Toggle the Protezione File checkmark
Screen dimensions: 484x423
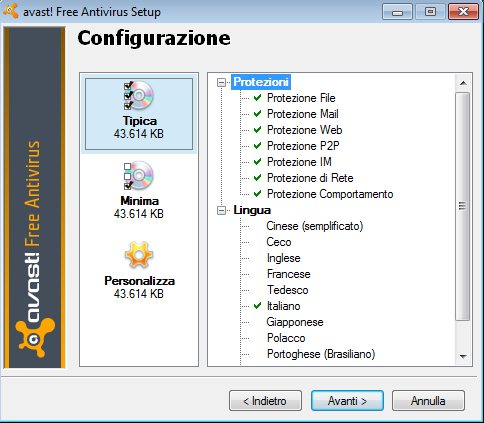(257, 98)
